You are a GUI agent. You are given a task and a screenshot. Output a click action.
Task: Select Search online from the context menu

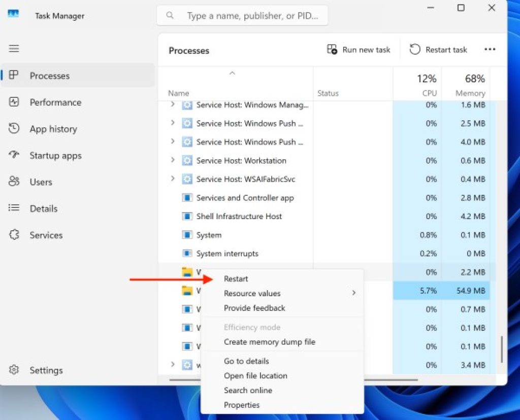pyautogui.click(x=248, y=390)
